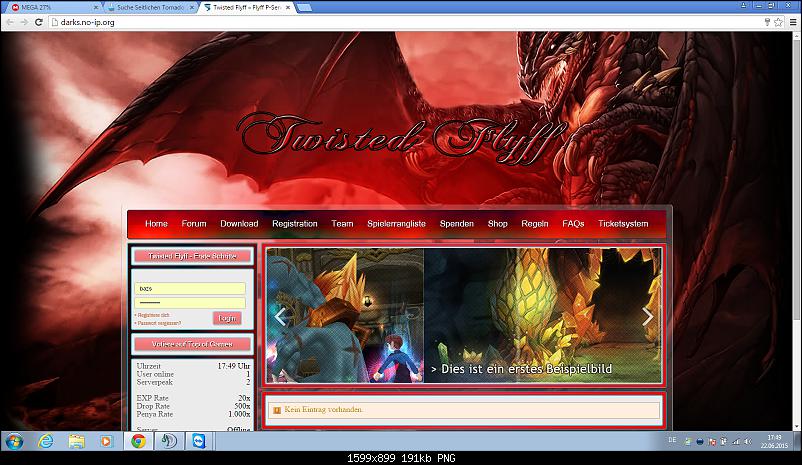Click the taskbar clock and date

pyautogui.click(x=774, y=441)
